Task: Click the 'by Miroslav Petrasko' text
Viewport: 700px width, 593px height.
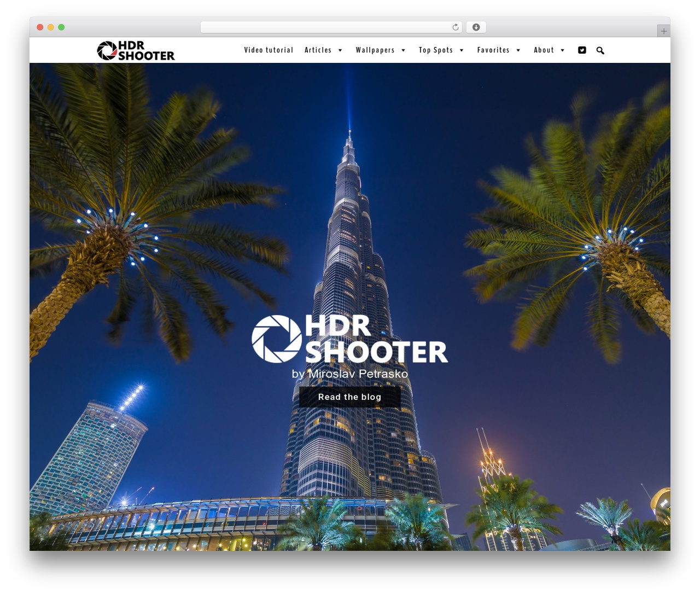Action: pyautogui.click(x=350, y=374)
